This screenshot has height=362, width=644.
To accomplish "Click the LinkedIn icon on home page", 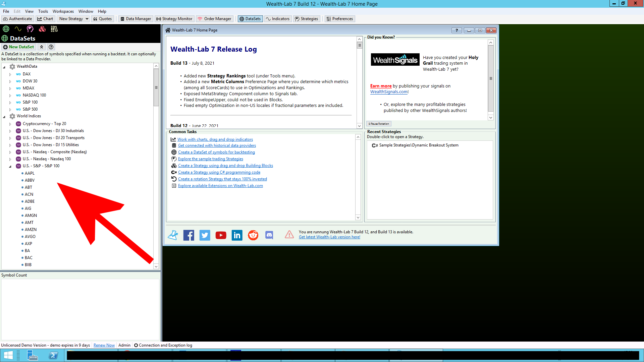I will pos(237,235).
